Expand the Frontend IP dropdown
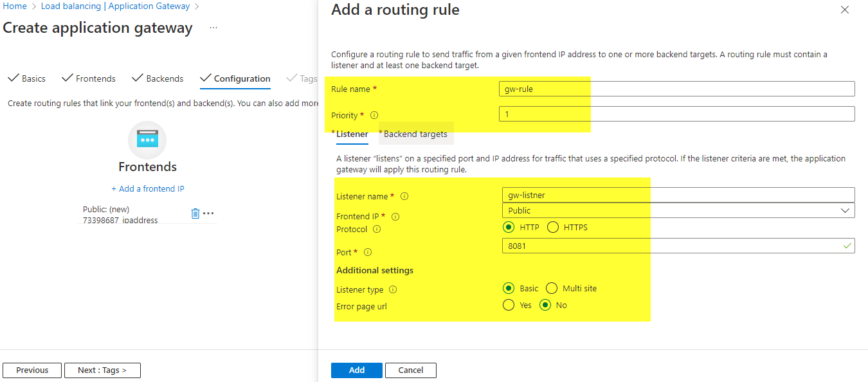The height and width of the screenshot is (382, 868). pos(678,210)
